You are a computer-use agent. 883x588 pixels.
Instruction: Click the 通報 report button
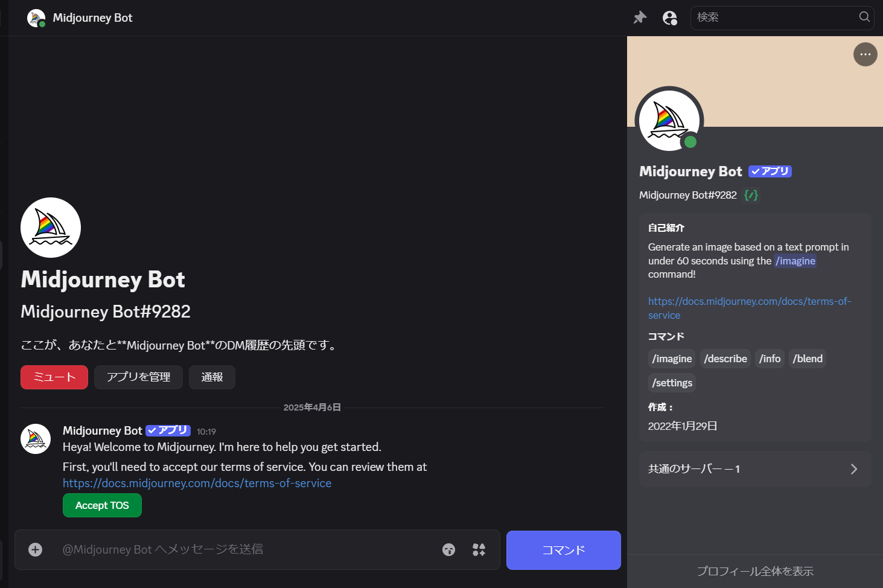(x=212, y=377)
